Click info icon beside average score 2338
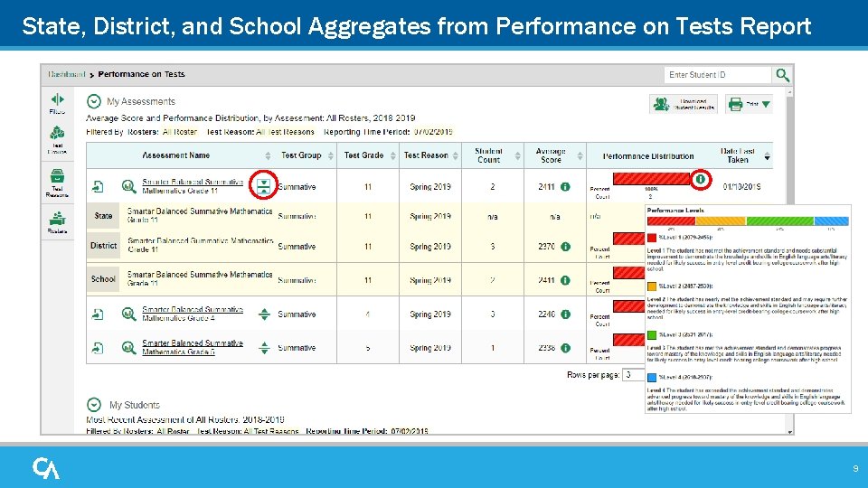Screen dimensions: 868x488 (565, 348)
